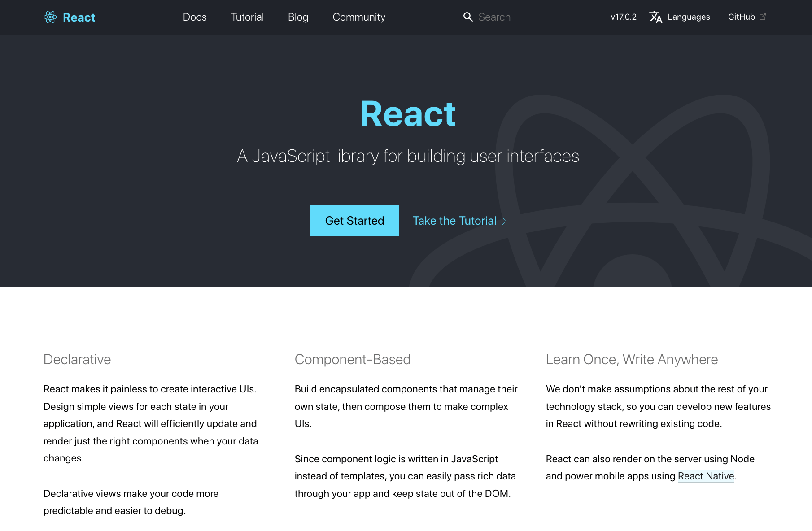The image size is (812, 531).
Task: Click the 'A JavaScript library for building user interfaces' tagline
Action: [x=408, y=156]
